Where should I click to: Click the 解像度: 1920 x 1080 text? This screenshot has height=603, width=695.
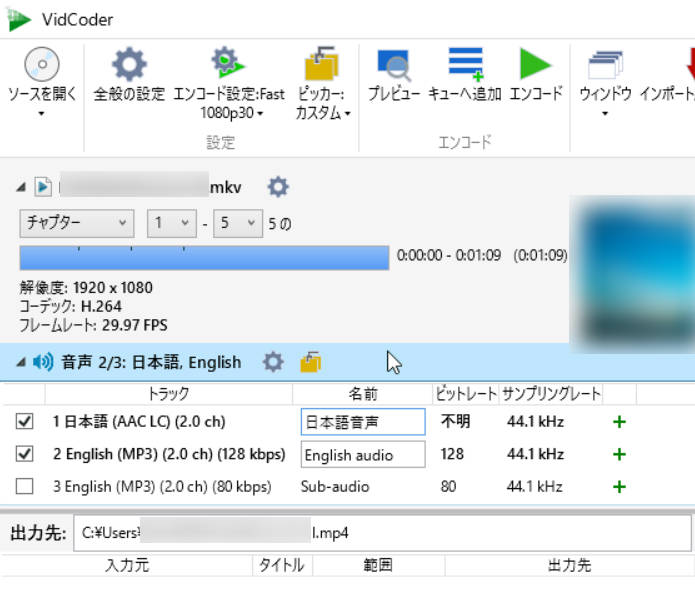(x=86, y=288)
